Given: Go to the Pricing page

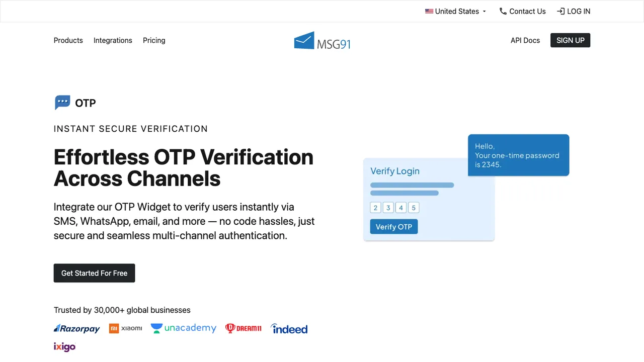Looking at the screenshot, I should (x=154, y=40).
